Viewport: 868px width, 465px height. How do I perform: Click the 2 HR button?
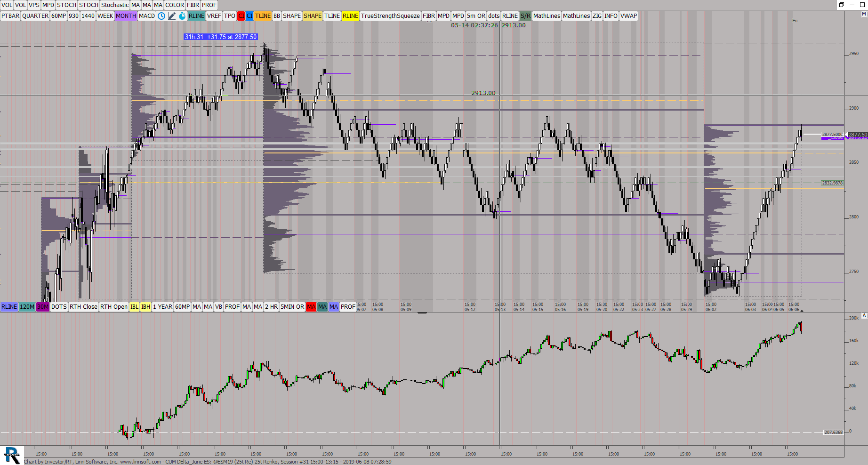point(271,307)
